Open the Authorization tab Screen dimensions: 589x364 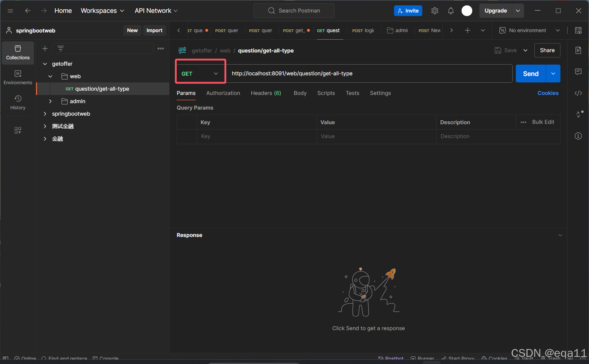(223, 93)
